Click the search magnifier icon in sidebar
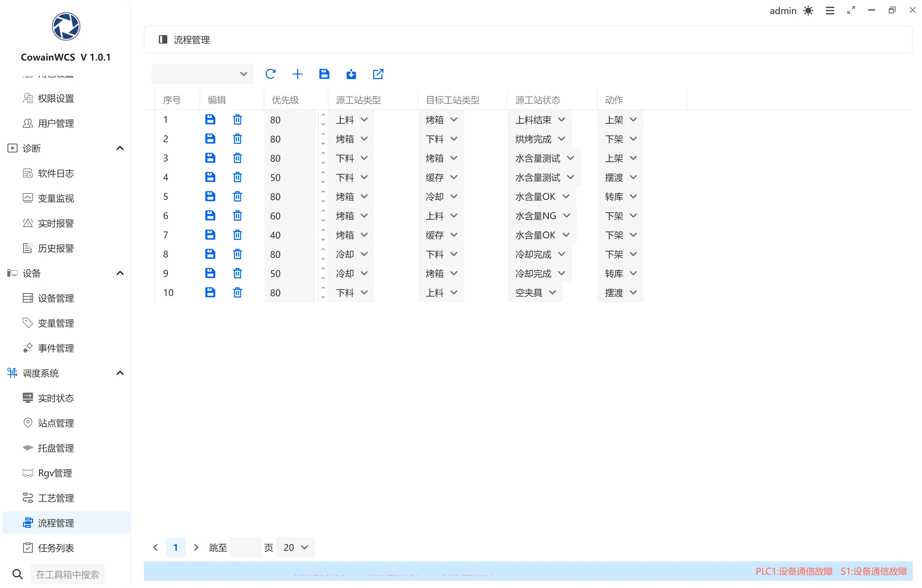The image size is (922, 588). click(x=17, y=574)
